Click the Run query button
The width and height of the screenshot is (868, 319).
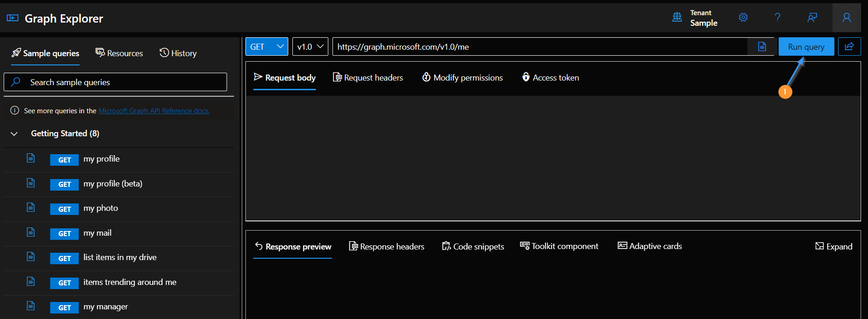coord(806,46)
